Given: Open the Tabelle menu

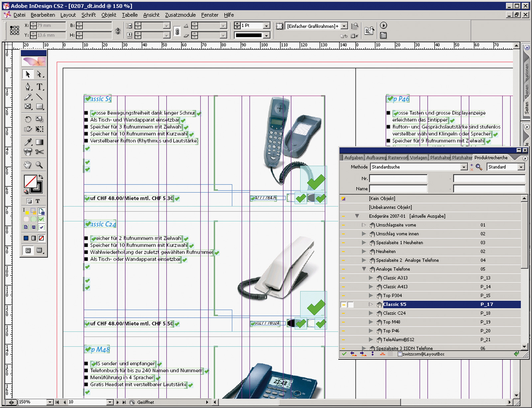Looking at the screenshot, I should [129, 15].
